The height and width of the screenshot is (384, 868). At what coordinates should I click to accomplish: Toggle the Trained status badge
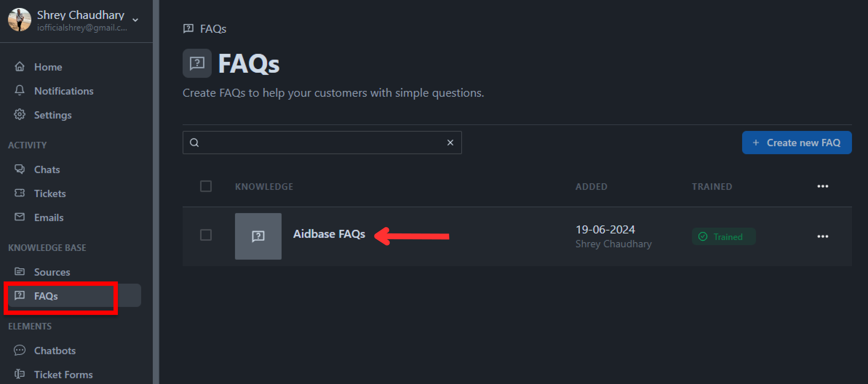pyautogui.click(x=723, y=236)
